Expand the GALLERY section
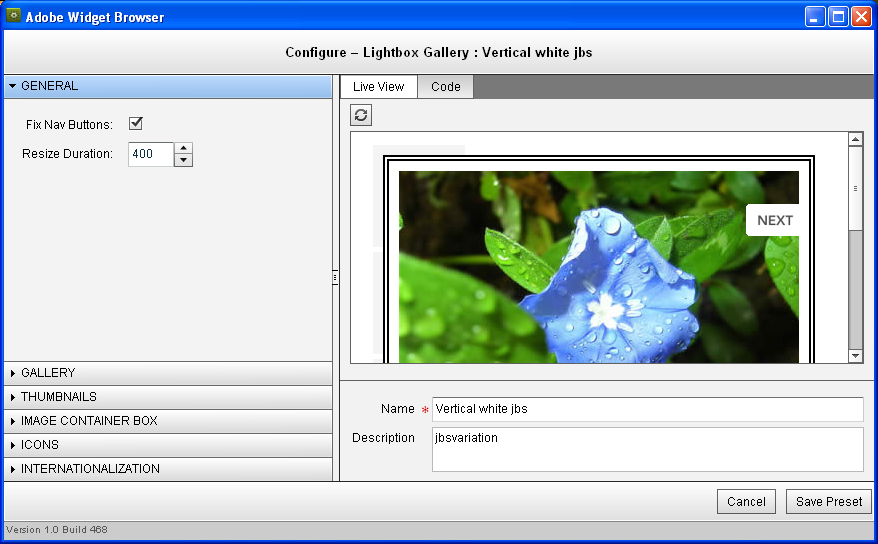Viewport: 878px width, 544px height. 48,373
